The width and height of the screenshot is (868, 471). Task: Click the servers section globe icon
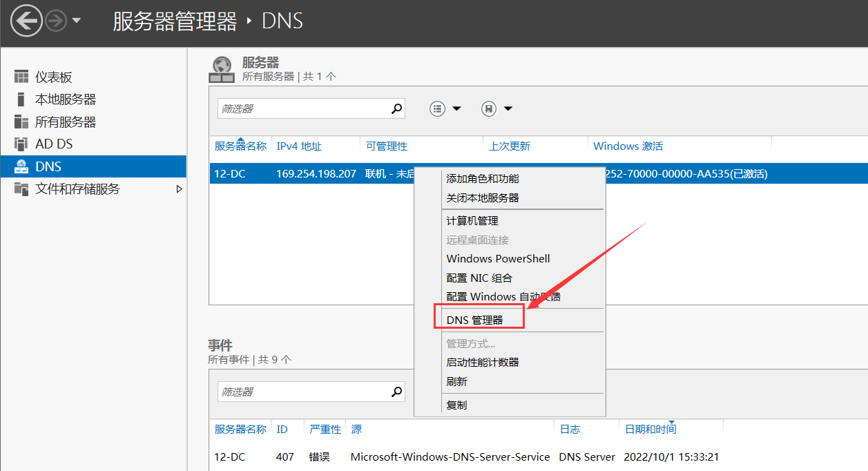pyautogui.click(x=222, y=68)
